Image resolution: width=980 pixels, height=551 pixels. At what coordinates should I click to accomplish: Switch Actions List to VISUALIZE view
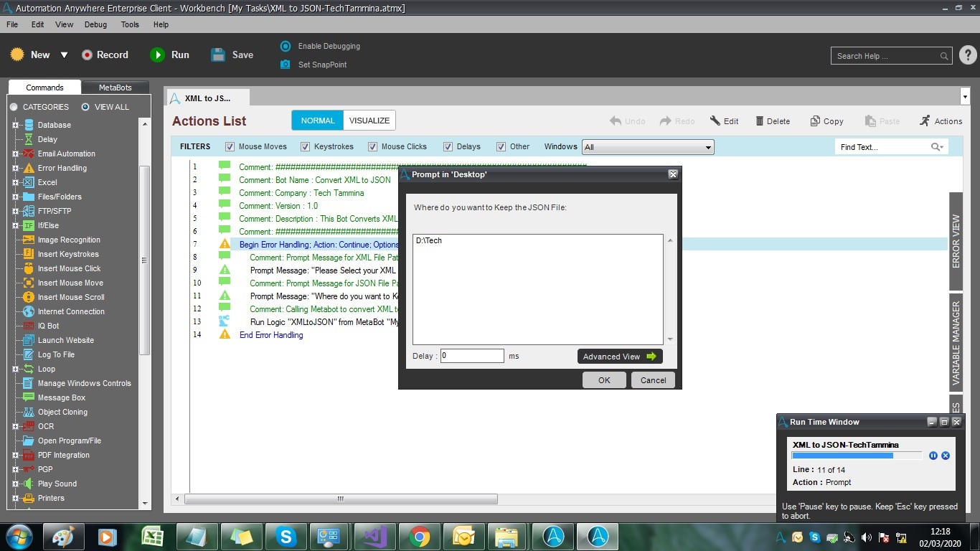tap(369, 121)
